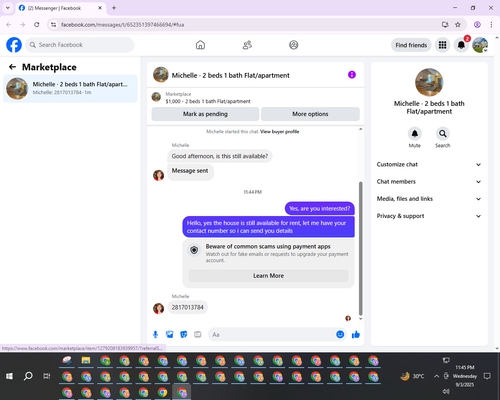Mute the conversation with the bell icon
The width and height of the screenshot is (500, 400).
click(x=415, y=134)
